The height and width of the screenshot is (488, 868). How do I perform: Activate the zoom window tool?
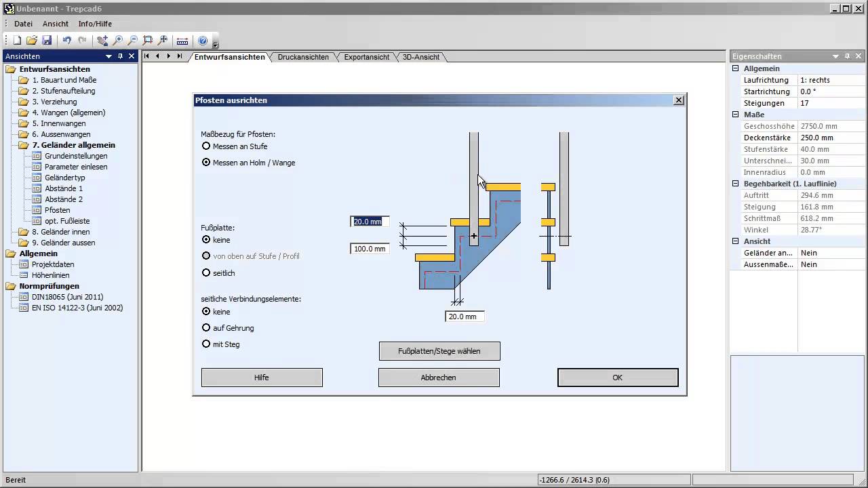(x=148, y=41)
